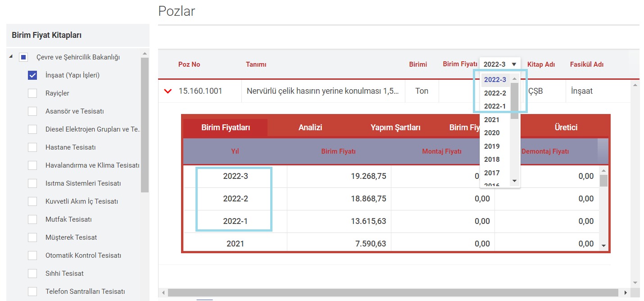Click the Ton unit cell
Viewport: 644px width, 301px height.
(422, 91)
